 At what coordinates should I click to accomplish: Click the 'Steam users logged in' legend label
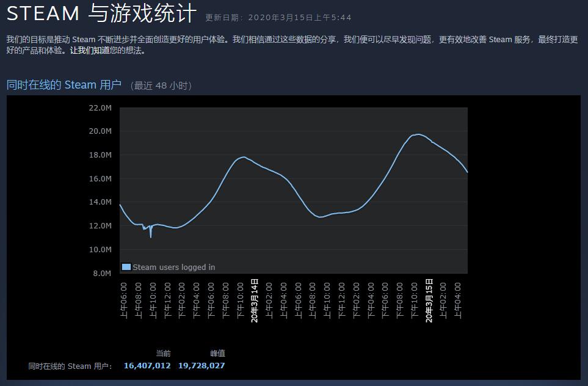click(173, 267)
